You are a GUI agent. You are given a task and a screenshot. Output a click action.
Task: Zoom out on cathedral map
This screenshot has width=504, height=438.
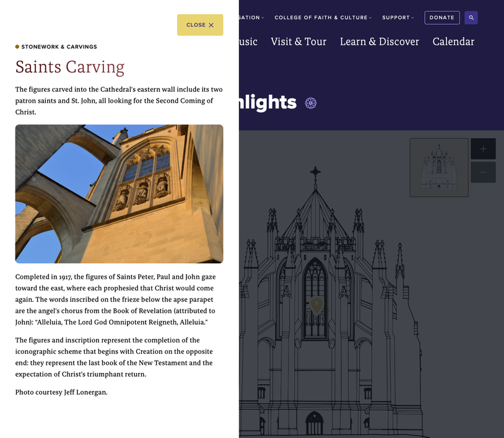(x=483, y=172)
